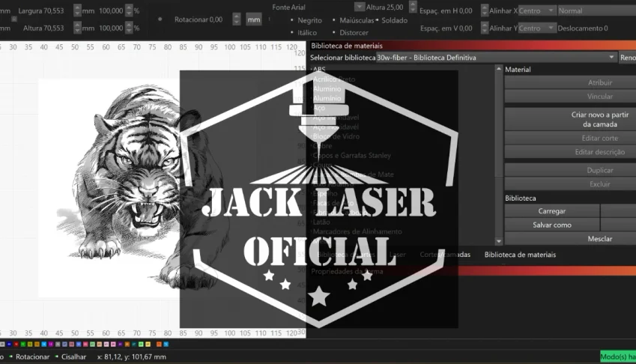
Task: Click the materials list scroll down arrow
Action: [x=499, y=241]
